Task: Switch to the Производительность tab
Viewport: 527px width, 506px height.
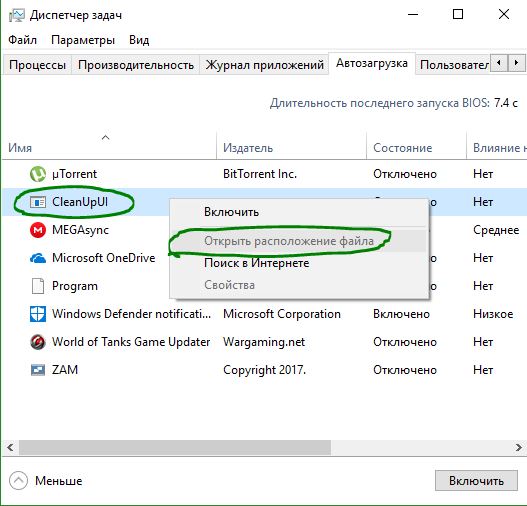Action: click(136, 65)
